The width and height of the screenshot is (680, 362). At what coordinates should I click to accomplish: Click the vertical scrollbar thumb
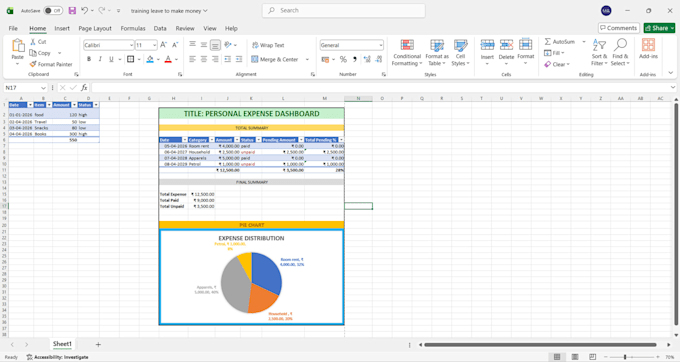(676, 215)
